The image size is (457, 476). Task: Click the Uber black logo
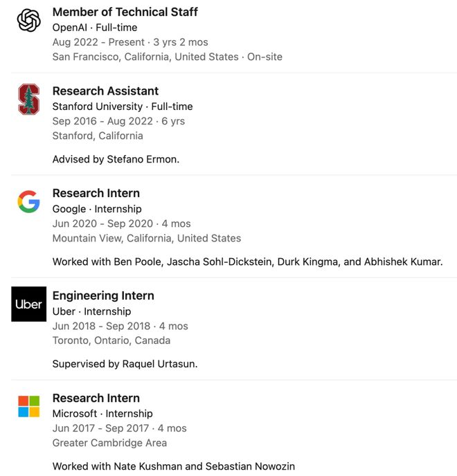pyautogui.click(x=29, y=304)
